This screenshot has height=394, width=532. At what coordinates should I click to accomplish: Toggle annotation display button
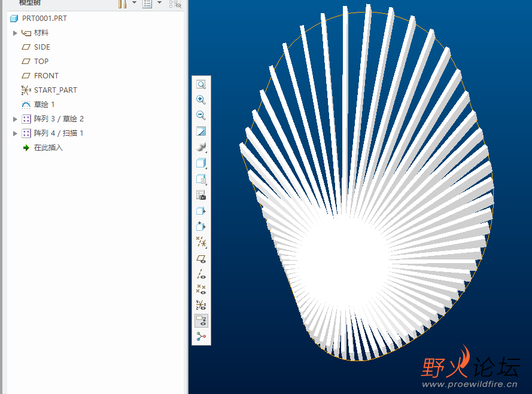coord(201,320)
